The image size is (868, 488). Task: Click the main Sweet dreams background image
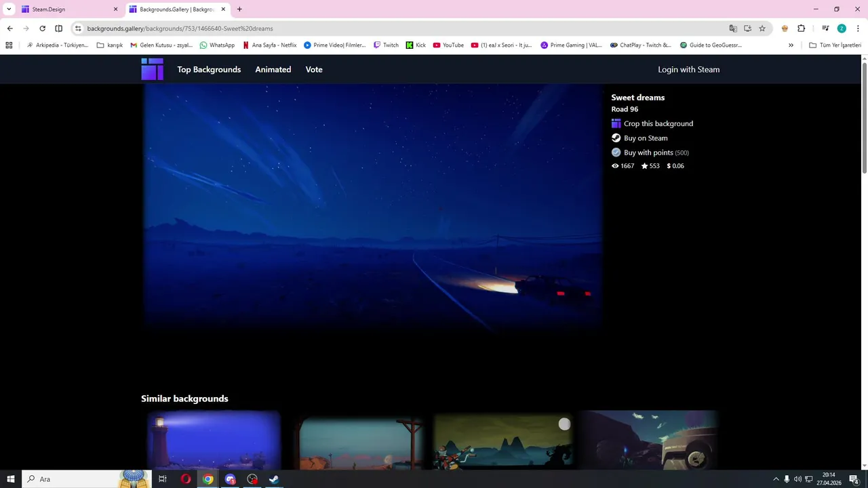coord(372,207)
